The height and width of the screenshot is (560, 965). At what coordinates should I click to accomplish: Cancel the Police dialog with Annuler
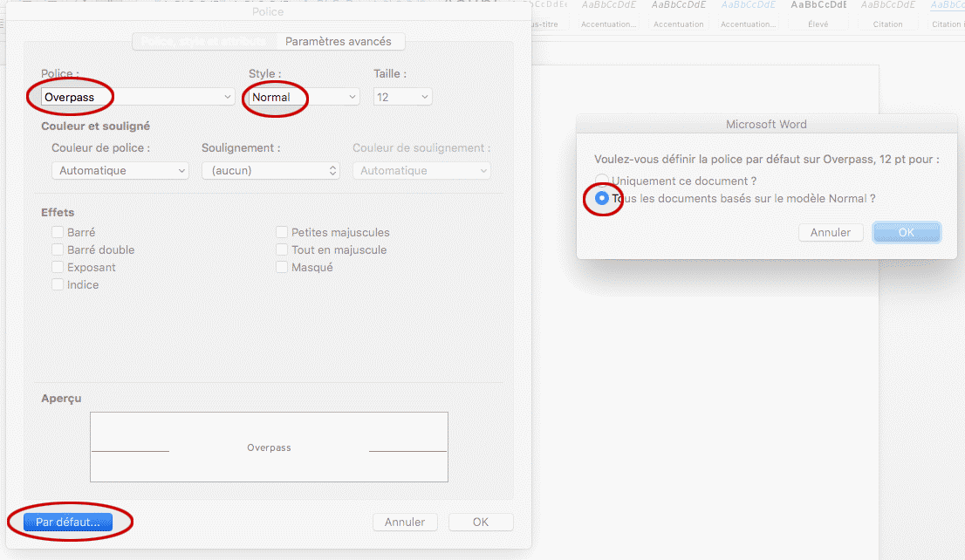click(x=405, y=522)
